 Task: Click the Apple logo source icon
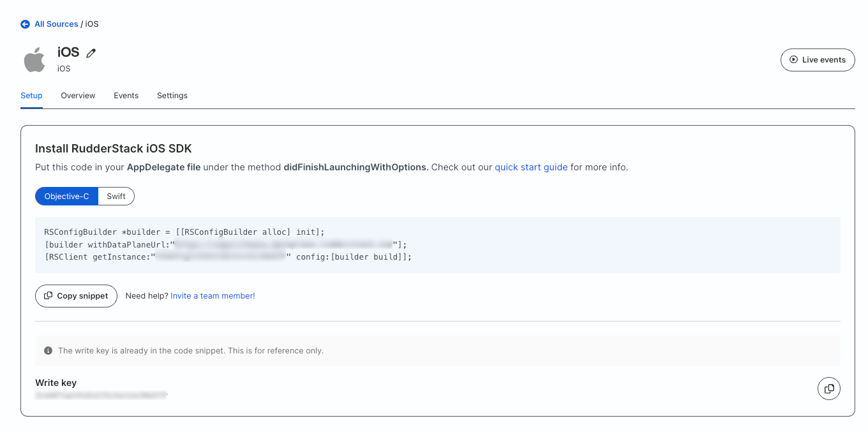tap(34, 59)
